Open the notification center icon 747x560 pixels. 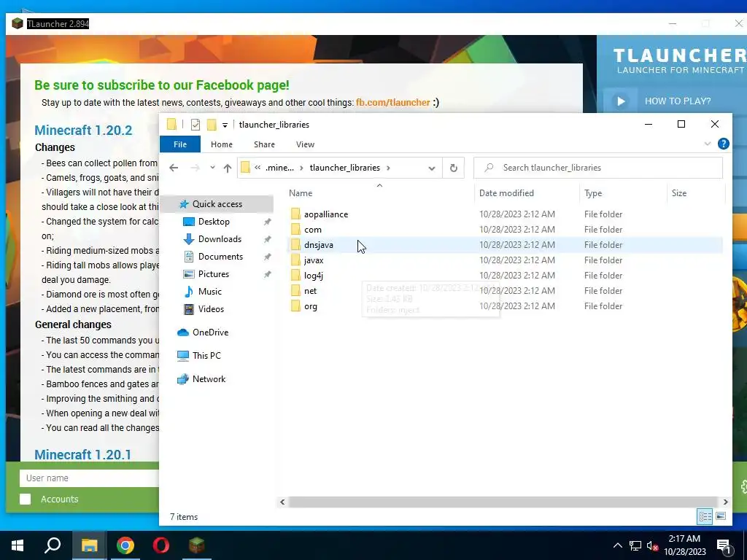point(724,546)
